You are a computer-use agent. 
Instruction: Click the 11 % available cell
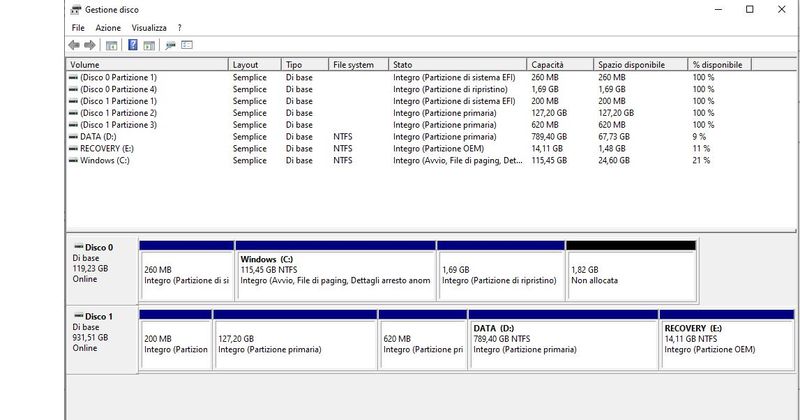tap(701, 149)
